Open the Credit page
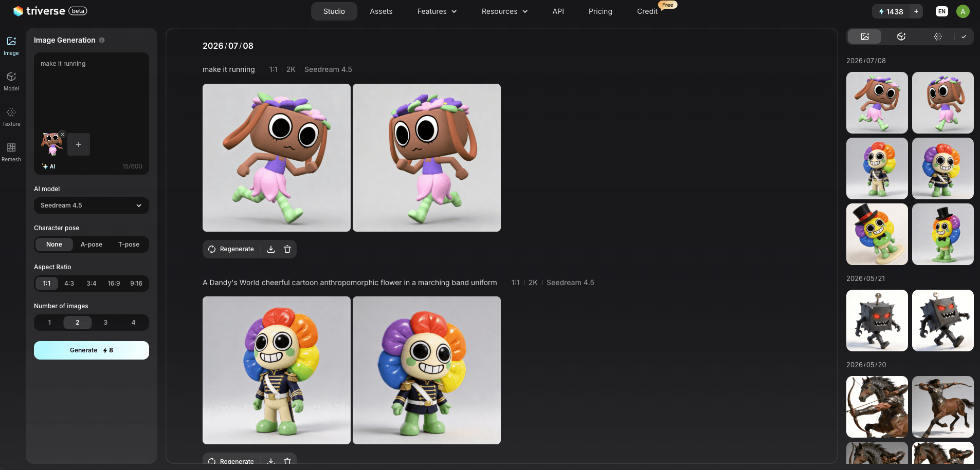 pos(647,11)
